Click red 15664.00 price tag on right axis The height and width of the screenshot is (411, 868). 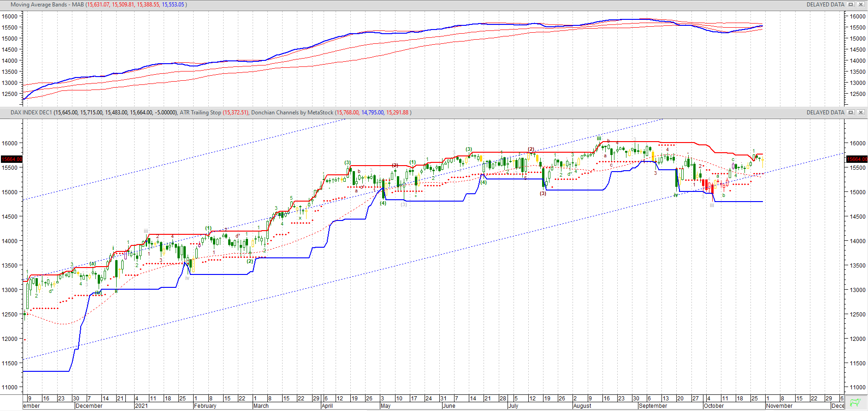point(856,159)
